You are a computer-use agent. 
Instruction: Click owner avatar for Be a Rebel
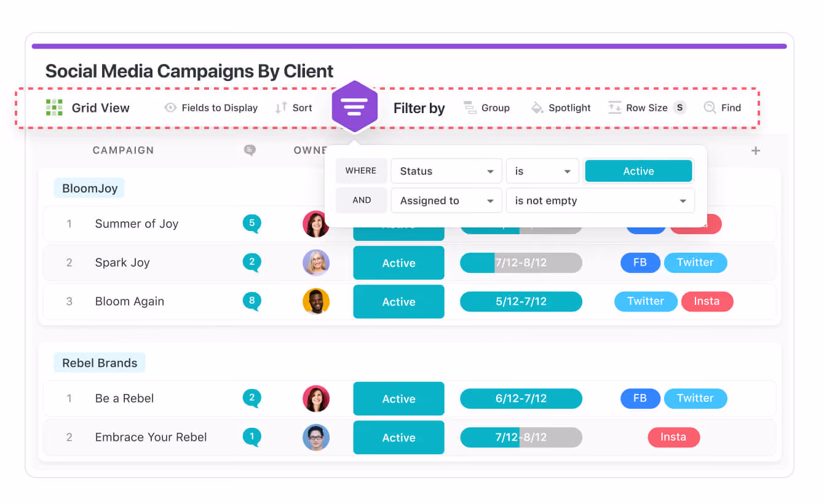(316, 398)
